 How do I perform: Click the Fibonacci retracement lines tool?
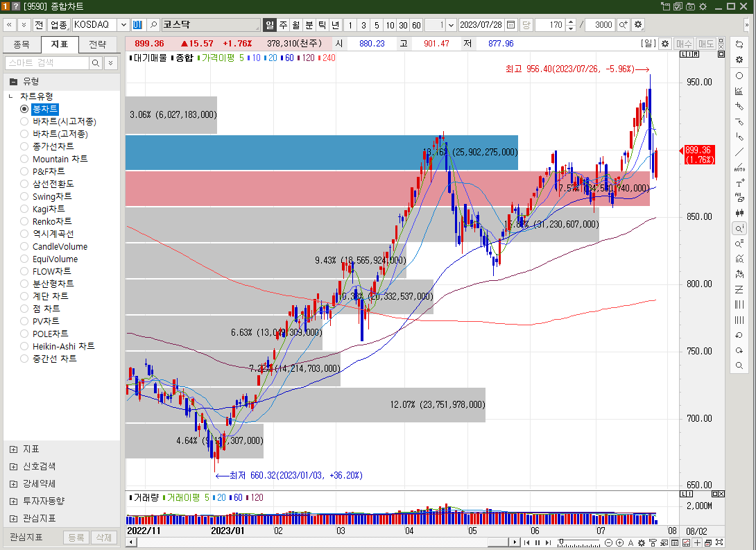(x=739, y=290)
